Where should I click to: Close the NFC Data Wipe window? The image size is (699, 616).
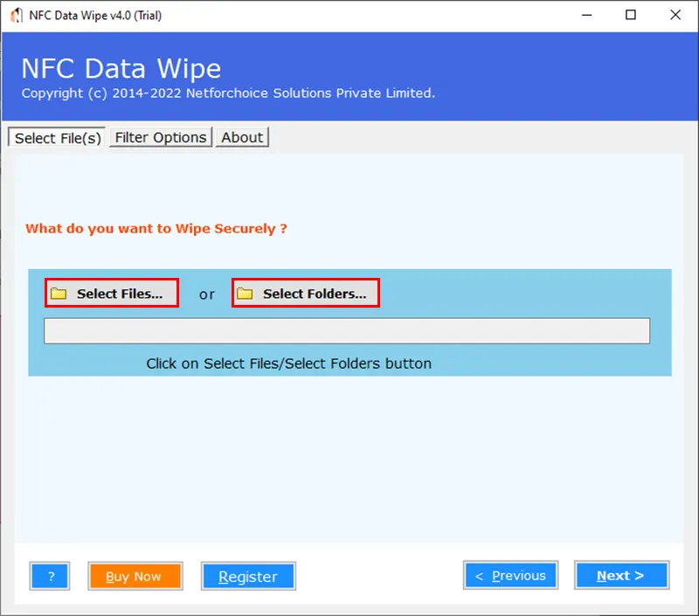click(x=675, y=15)
